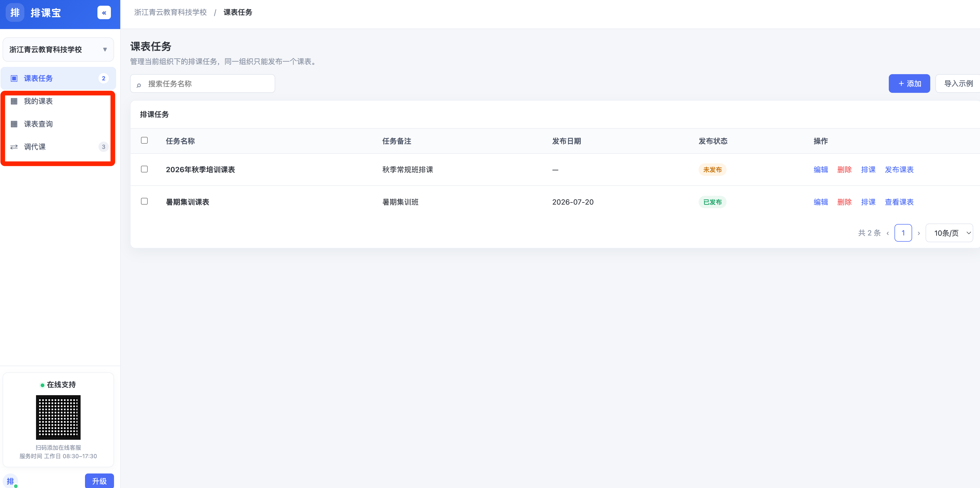980x488 pixels.
Task: Go to next page arrow
Action: click(x=919, y=233)
